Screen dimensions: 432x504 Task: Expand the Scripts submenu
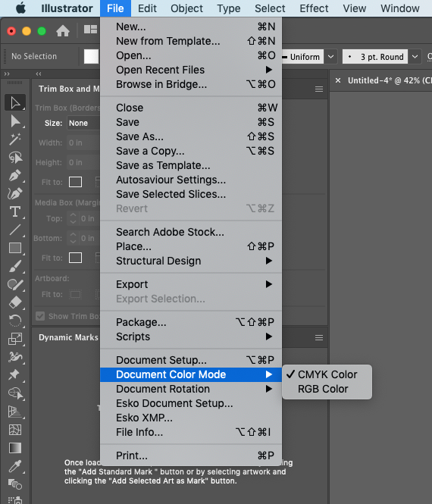[191, 337]
